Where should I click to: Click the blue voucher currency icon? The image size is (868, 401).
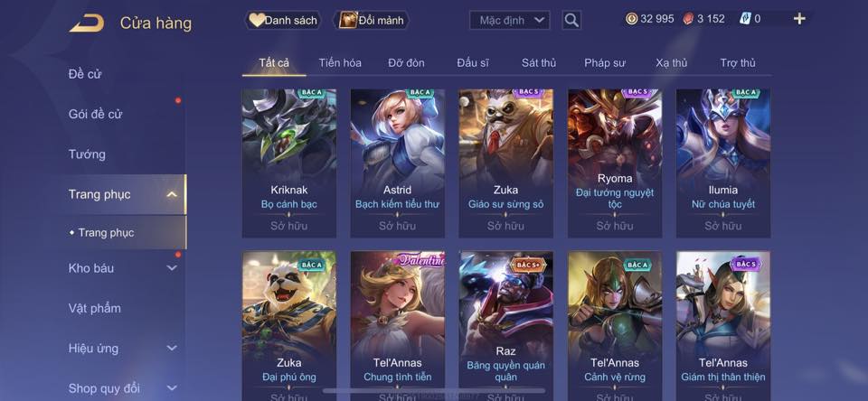[744, 19]
